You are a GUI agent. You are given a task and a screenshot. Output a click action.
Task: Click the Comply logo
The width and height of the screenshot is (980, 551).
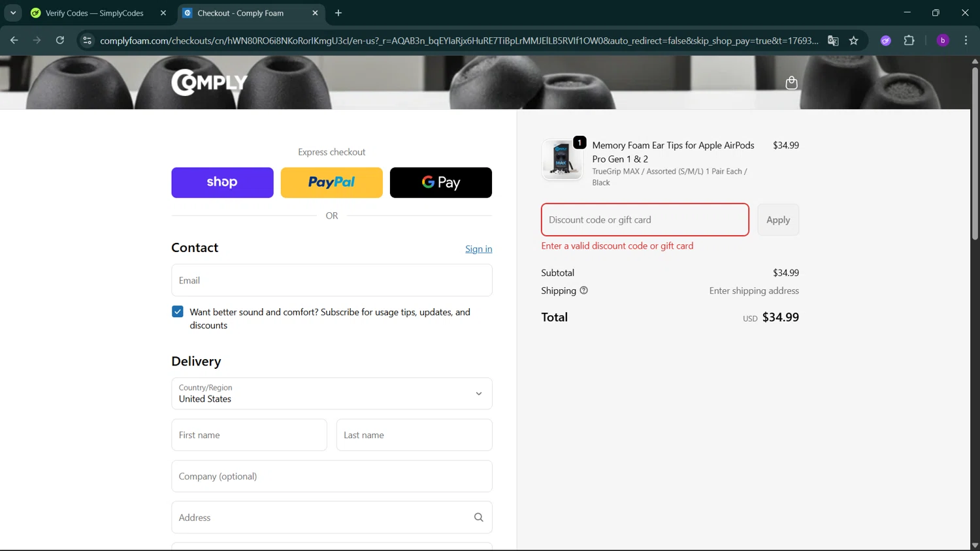click(209, 82)
